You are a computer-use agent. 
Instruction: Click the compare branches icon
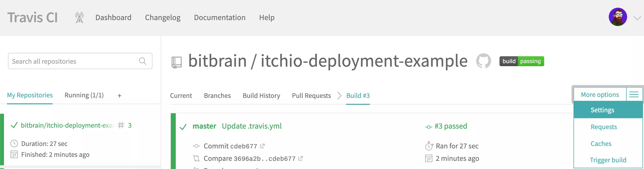coord(196,158)
